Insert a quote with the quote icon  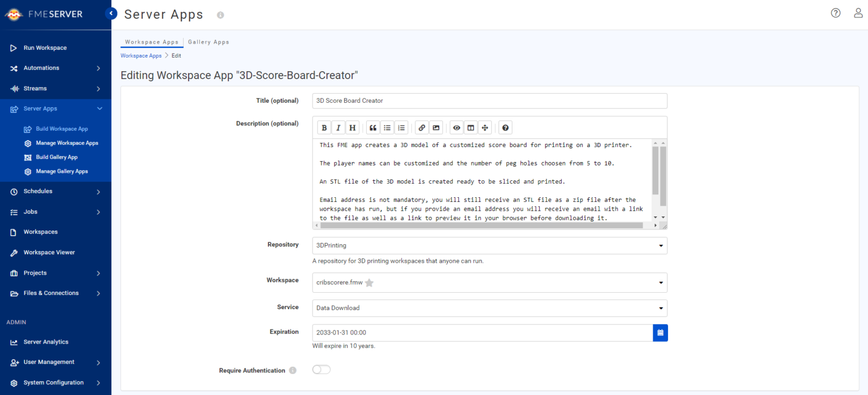373,128
